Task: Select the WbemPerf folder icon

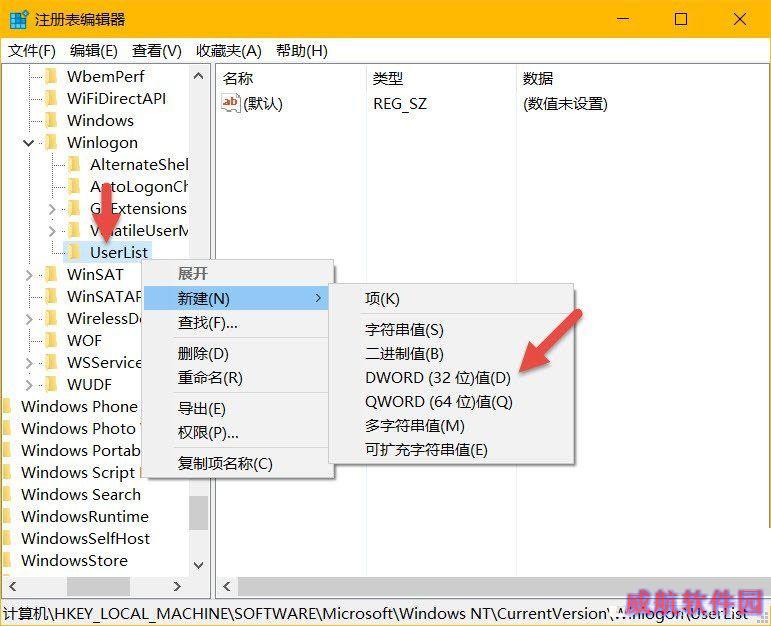Action: pyautogui.click(x=51, y=76)
